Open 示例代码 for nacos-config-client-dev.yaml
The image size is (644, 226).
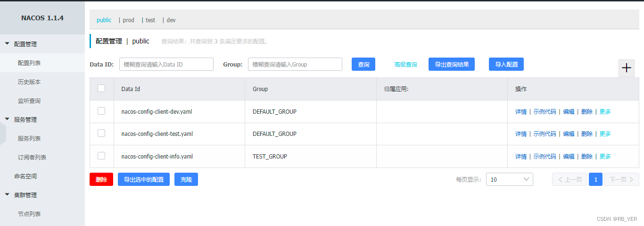(545, 112)
